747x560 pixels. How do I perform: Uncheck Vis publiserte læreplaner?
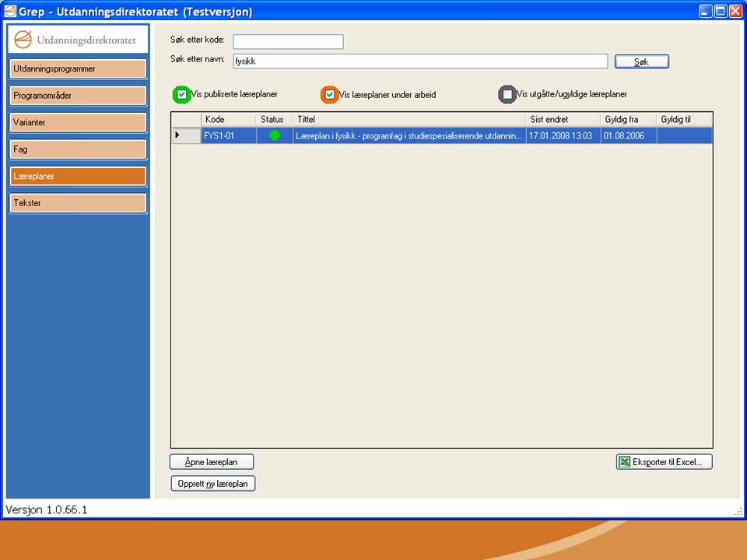[181, 94]
